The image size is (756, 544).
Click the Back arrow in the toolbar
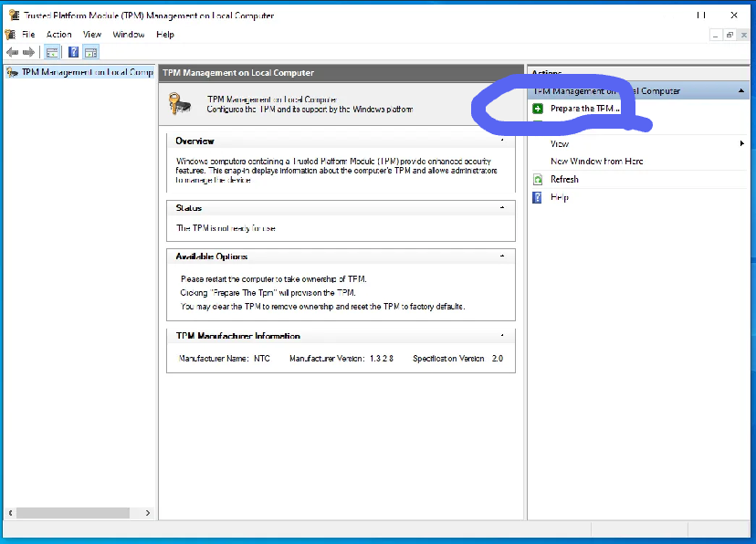[x=13, y=52]
